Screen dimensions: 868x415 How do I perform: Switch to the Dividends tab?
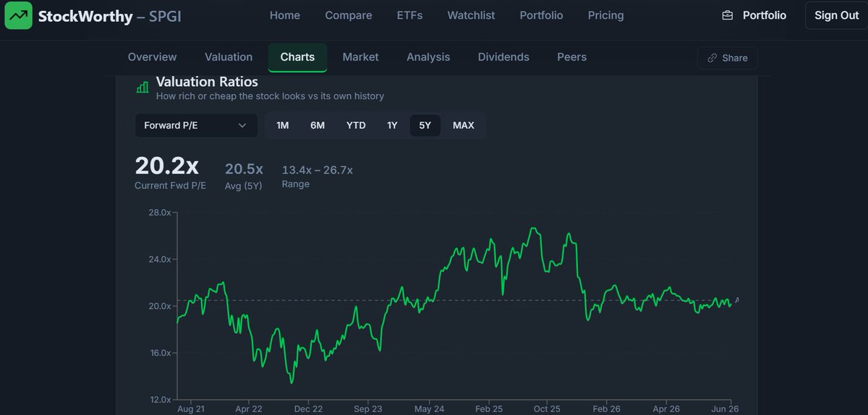(503, 57)
